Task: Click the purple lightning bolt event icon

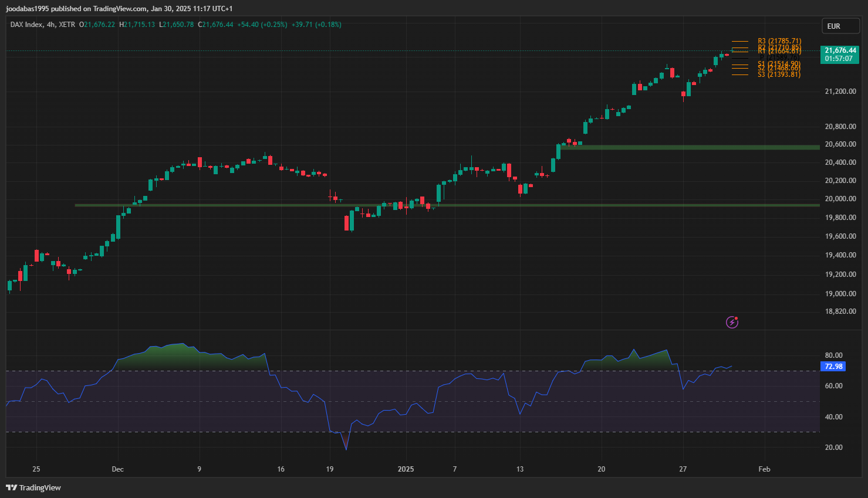Action: [x=732, y=322]
